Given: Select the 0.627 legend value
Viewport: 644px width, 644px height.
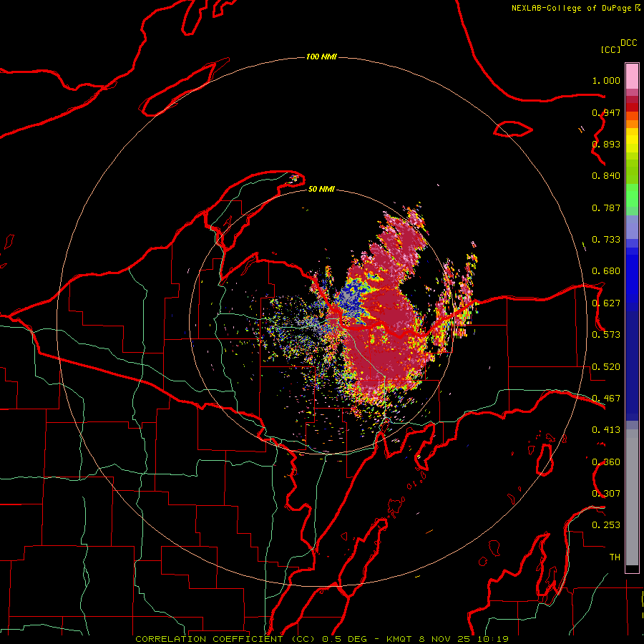Looking at the screenshot, I should tap(606, 303).
